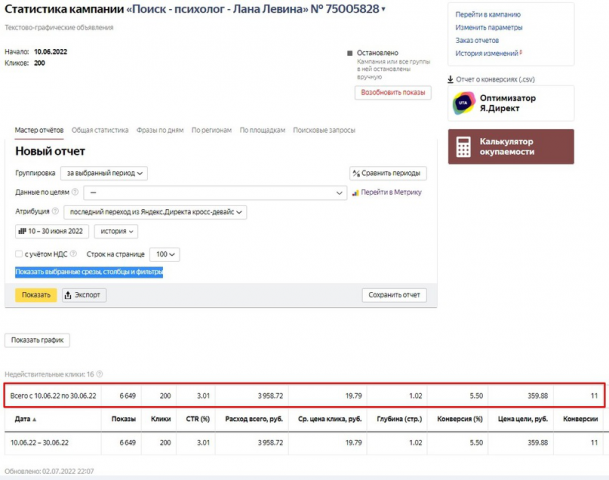Switch to По площадкам tab

[x=262, y=130]
